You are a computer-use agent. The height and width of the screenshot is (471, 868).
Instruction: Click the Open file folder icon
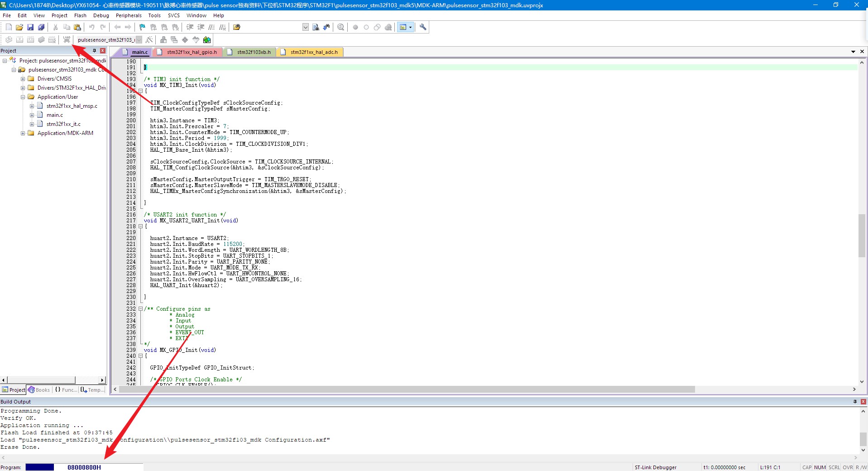pos(19,27)
